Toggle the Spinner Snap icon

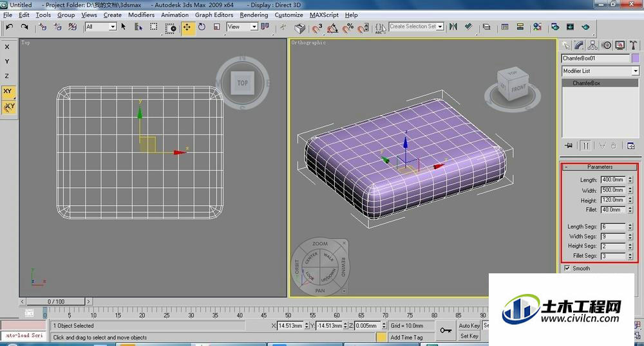click(363, 28)
